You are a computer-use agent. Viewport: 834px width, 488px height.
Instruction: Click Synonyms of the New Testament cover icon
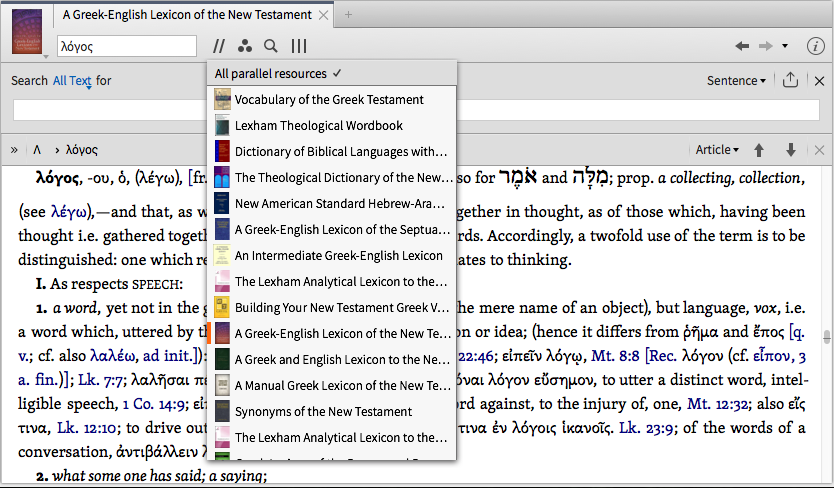click(x=222, y=411)
